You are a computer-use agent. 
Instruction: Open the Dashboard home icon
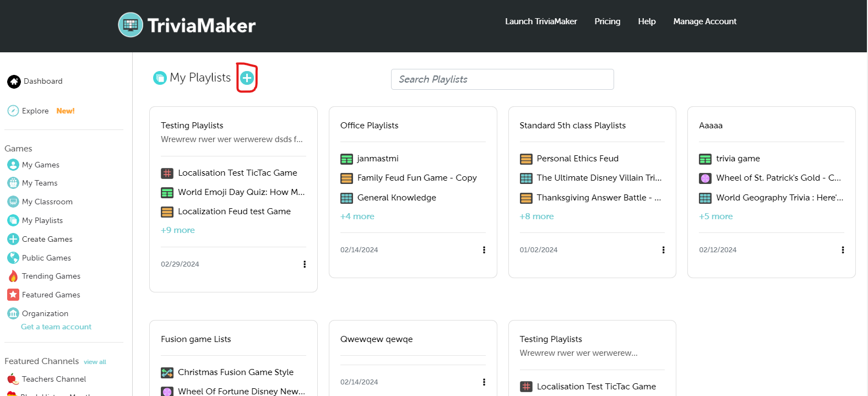(x=14, y=82)
